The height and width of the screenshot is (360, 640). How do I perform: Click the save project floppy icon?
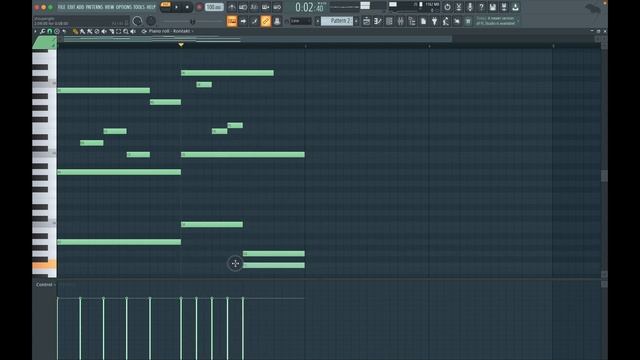pyautogui.click(x=493, y=7)
